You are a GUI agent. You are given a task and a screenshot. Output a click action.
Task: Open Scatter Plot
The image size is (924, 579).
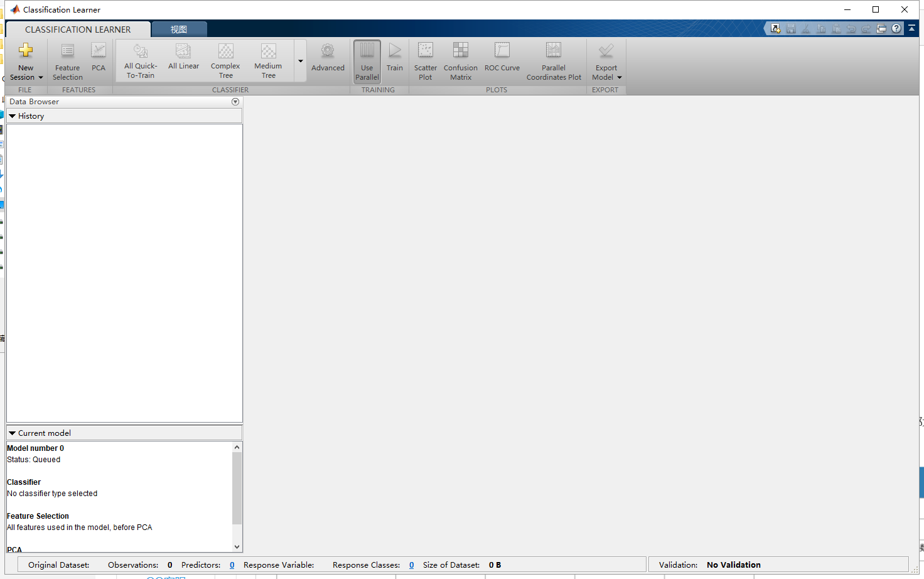tap(426, 62)
